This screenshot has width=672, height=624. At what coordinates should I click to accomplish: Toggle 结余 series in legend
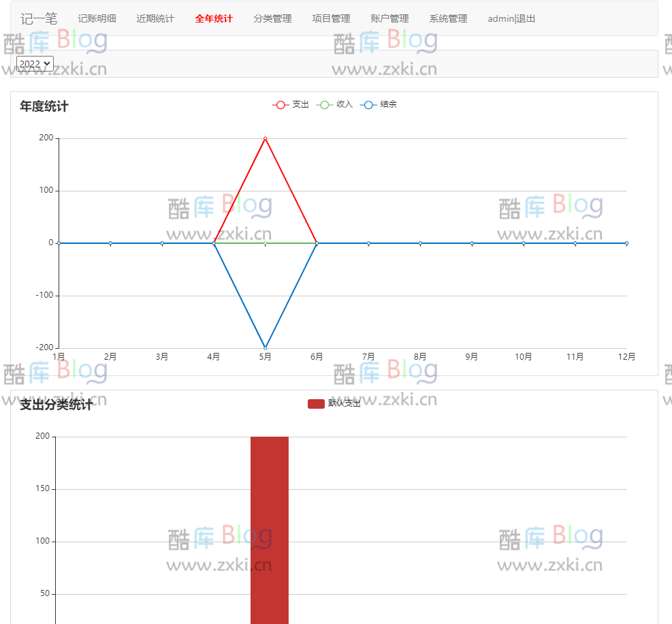pyautogui.click(x=379, y=105)
